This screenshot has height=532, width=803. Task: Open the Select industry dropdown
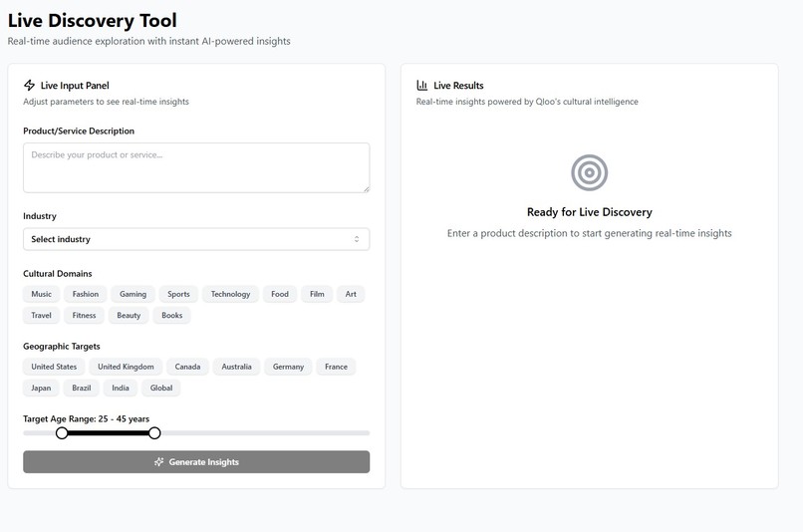tap(196, 239)
